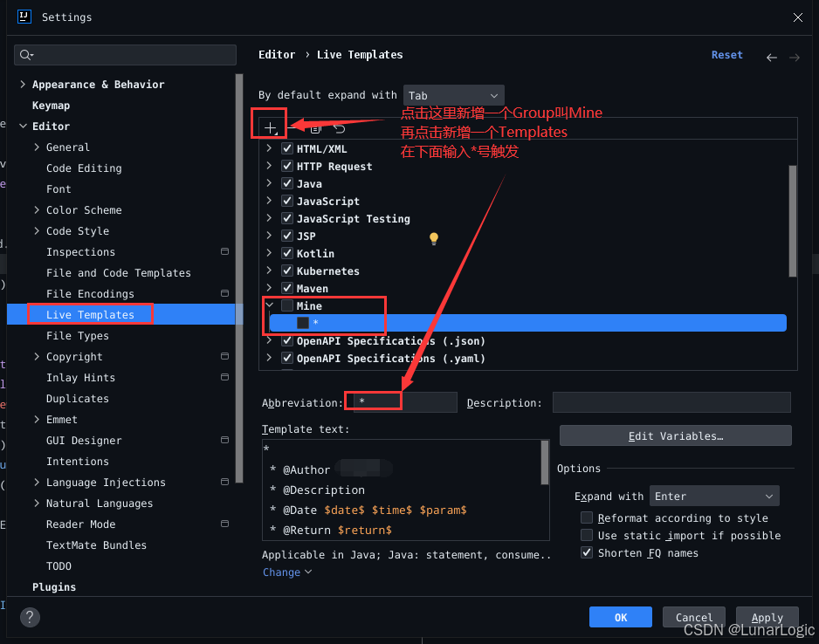Screen dimensions: 819x644
Task: Expand the Color Scheme settings node
Action: click(x=37, y=209)
